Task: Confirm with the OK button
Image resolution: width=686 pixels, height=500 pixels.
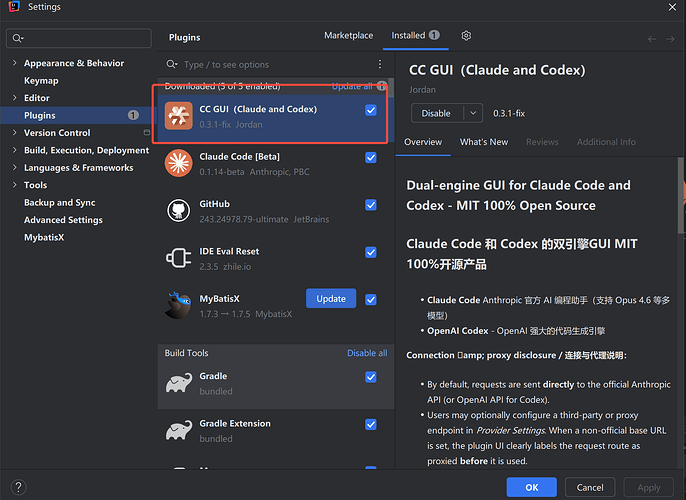Action: pyautogui.click(x=532, y=487)
